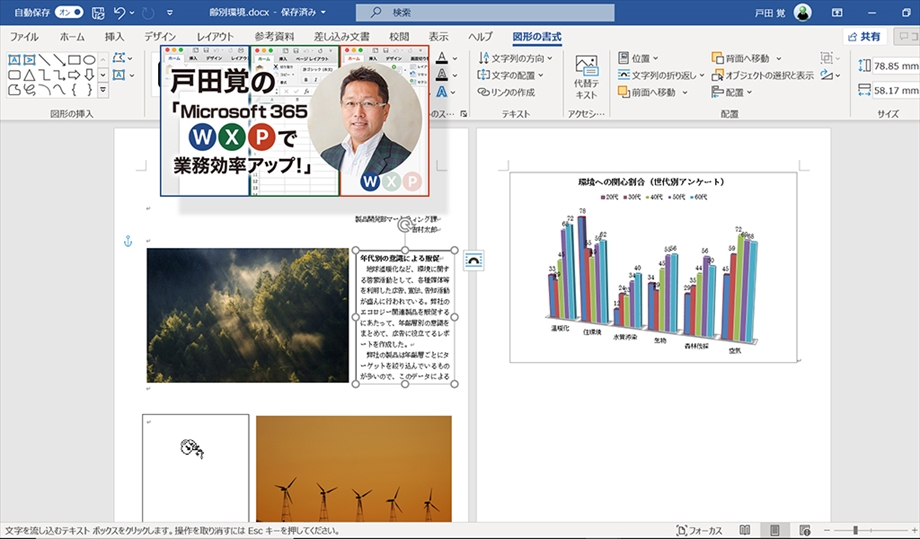Click the zoom out minus button

coord(827,530)
